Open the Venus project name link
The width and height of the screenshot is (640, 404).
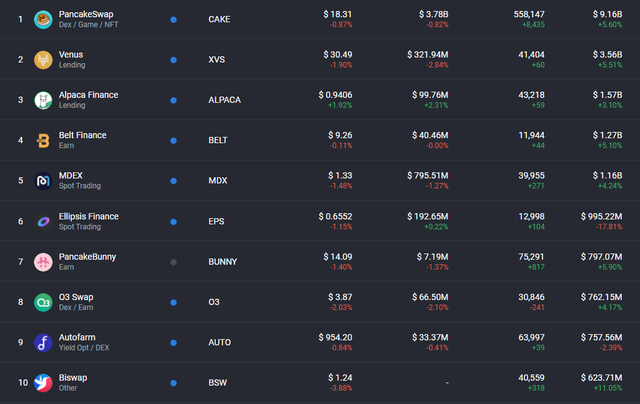click(71, 54)
